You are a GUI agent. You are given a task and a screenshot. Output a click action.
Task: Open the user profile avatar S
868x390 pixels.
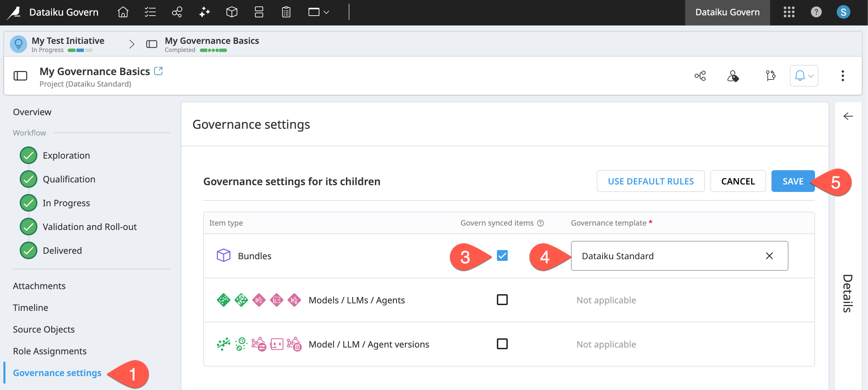coord(843,12)
